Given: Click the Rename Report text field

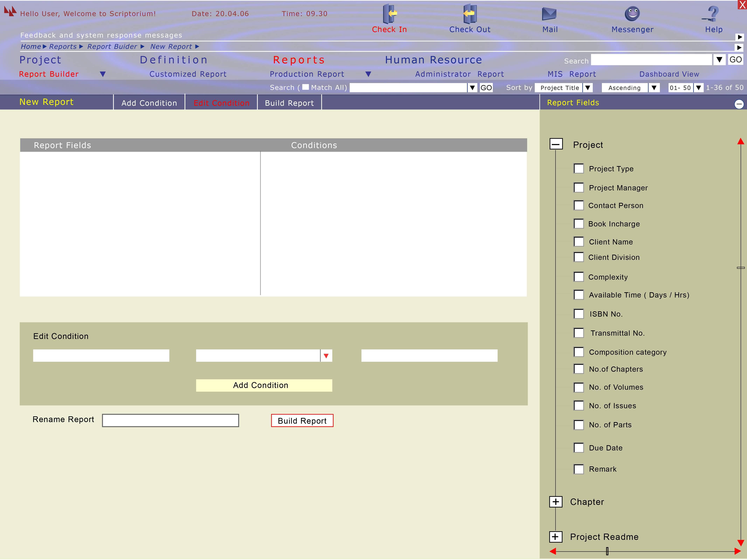Looking at the screenshot, I should click(x=171, y=421).
